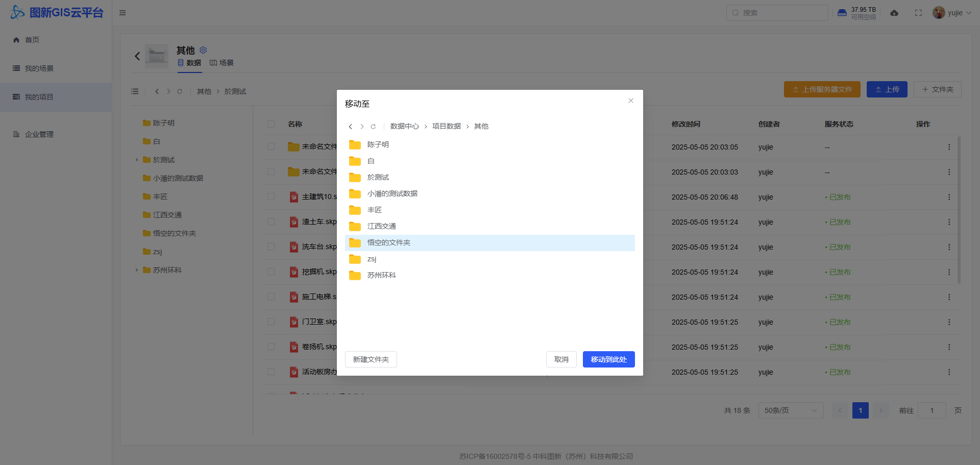The image size is (980, 465).
Task: Select 小潘的测试数据 in left tree
Action: tap(178, 178)
